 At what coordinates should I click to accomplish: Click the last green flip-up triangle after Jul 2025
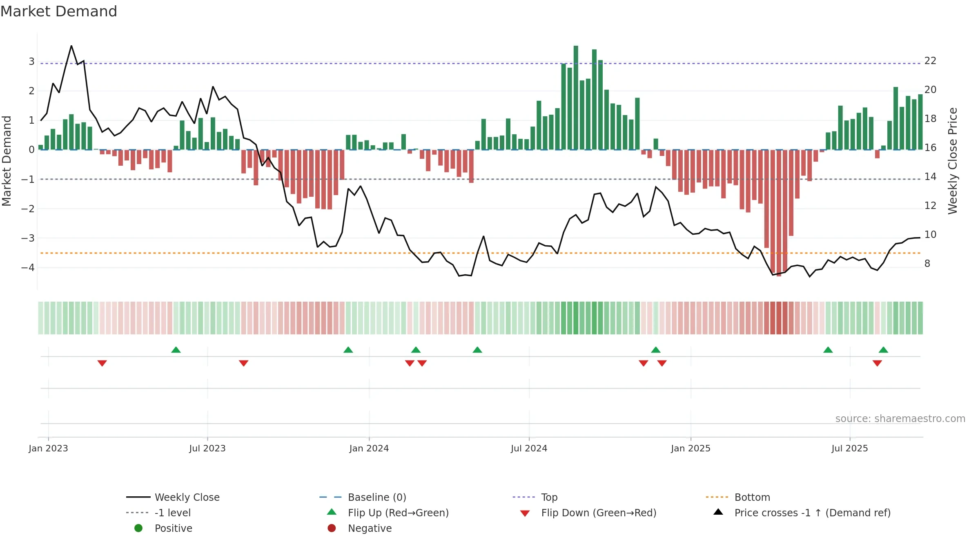coord(884,350)
